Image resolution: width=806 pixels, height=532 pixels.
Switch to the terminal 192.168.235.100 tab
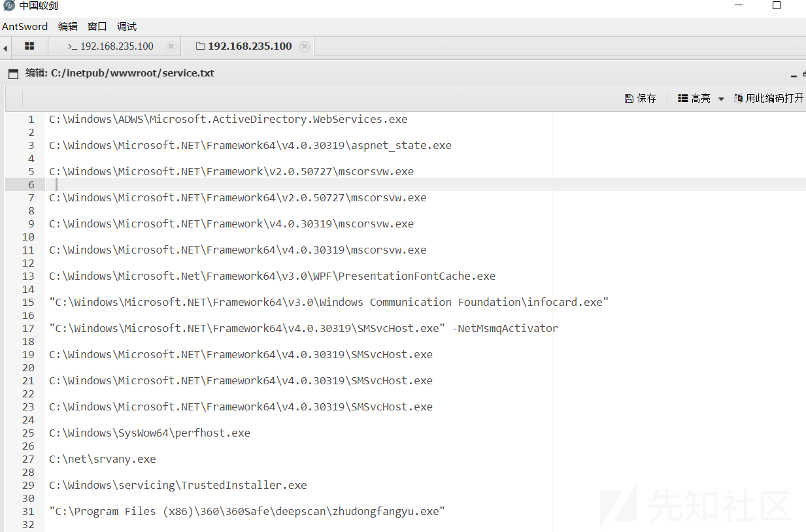110,46
